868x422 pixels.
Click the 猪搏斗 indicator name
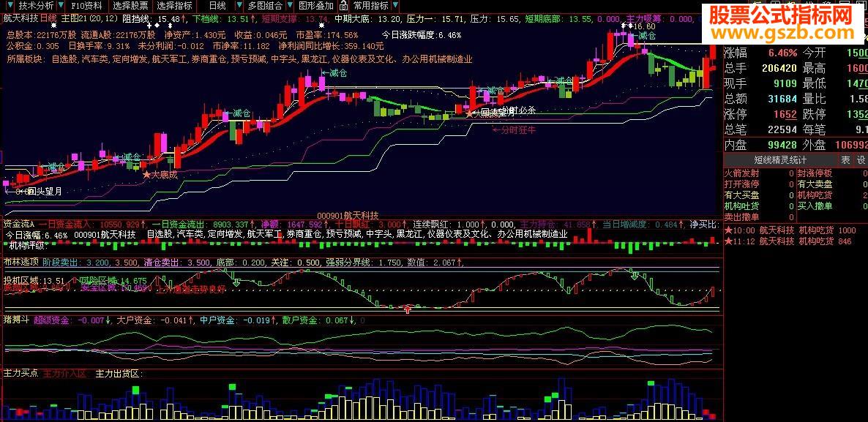pos(16,320)
